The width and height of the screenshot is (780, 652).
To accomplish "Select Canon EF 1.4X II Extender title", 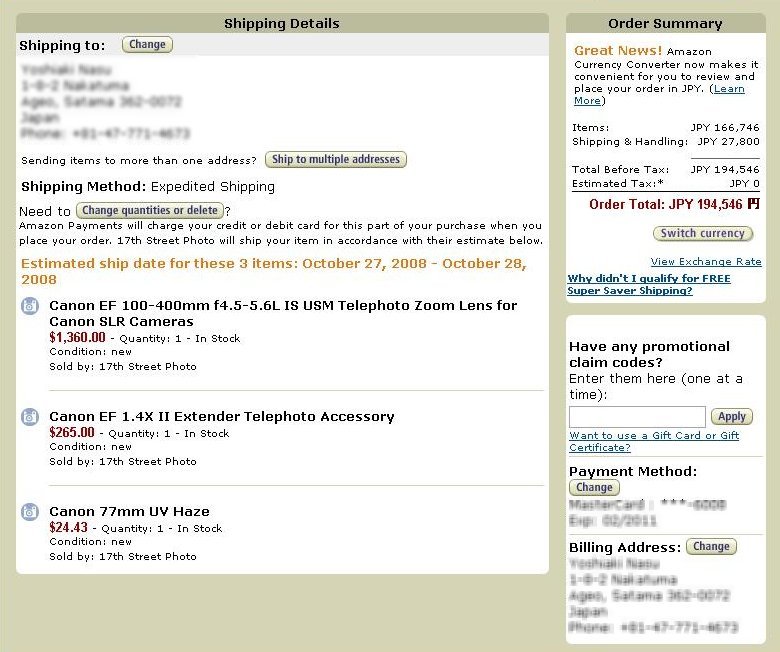I will coord(222,416).
